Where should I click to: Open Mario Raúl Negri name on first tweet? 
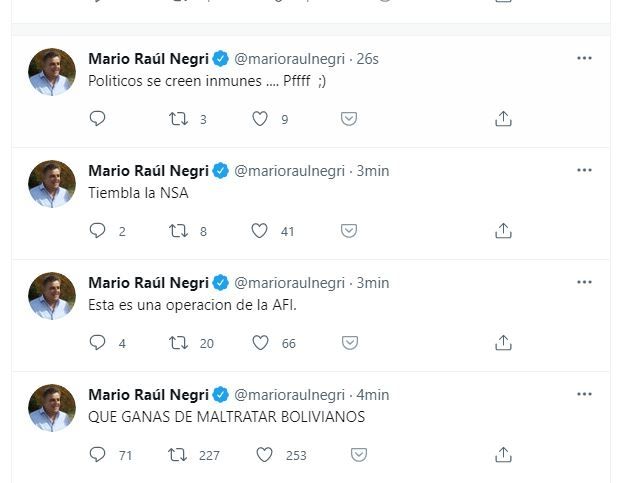tap(148, 59)
